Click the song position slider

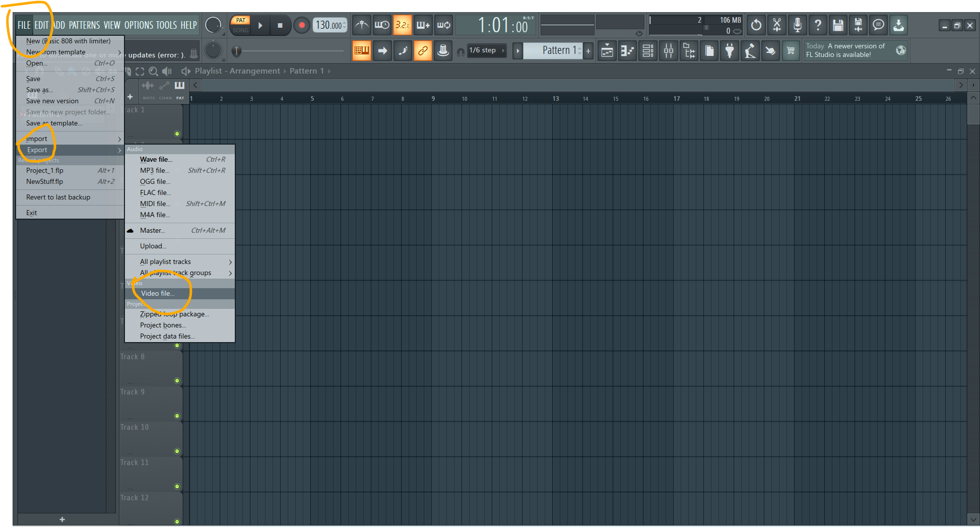[288, 51]
